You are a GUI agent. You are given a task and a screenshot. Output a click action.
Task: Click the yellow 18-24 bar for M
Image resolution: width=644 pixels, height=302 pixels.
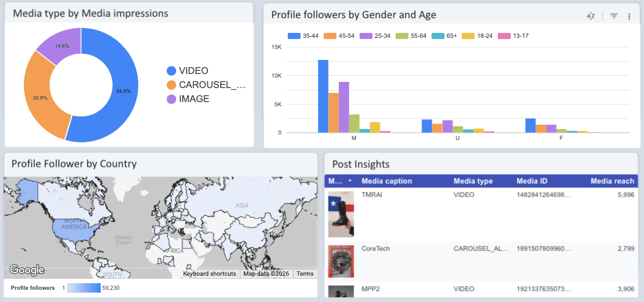click(x=374, y=127)
